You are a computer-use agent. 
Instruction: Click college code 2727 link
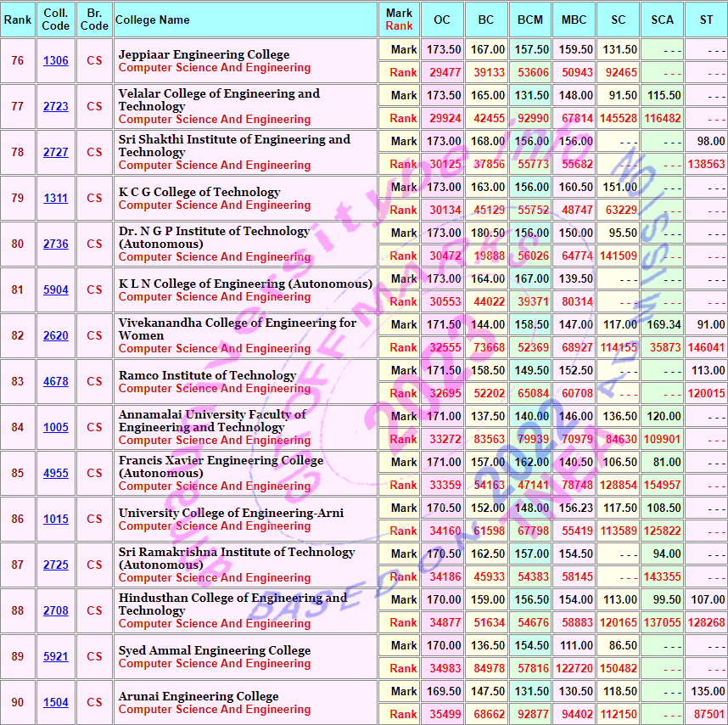pos(56,153)
